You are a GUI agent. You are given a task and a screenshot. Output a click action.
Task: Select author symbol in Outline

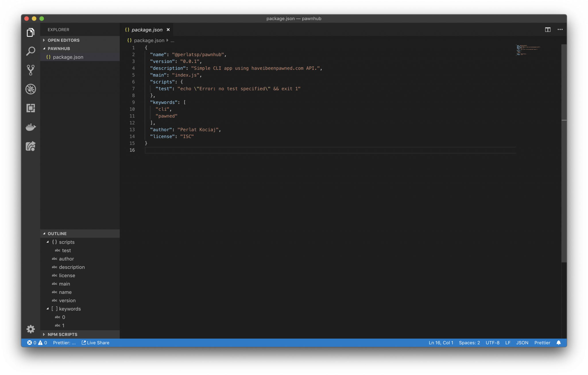point(80,259)
